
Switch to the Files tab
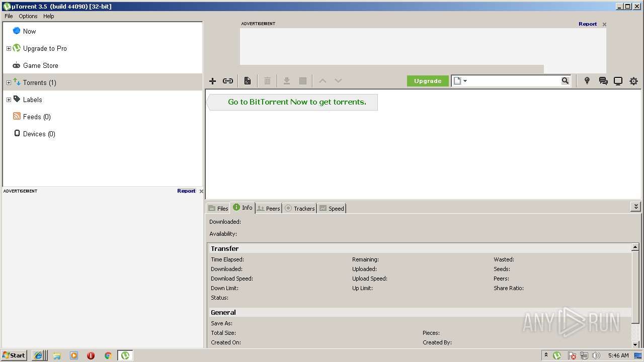point(218,208)
